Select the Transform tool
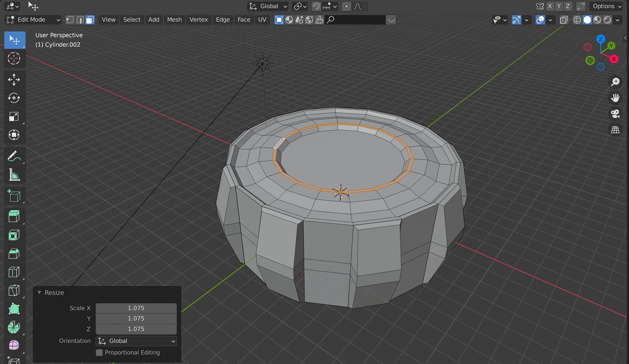 click(x=14, y=135)
